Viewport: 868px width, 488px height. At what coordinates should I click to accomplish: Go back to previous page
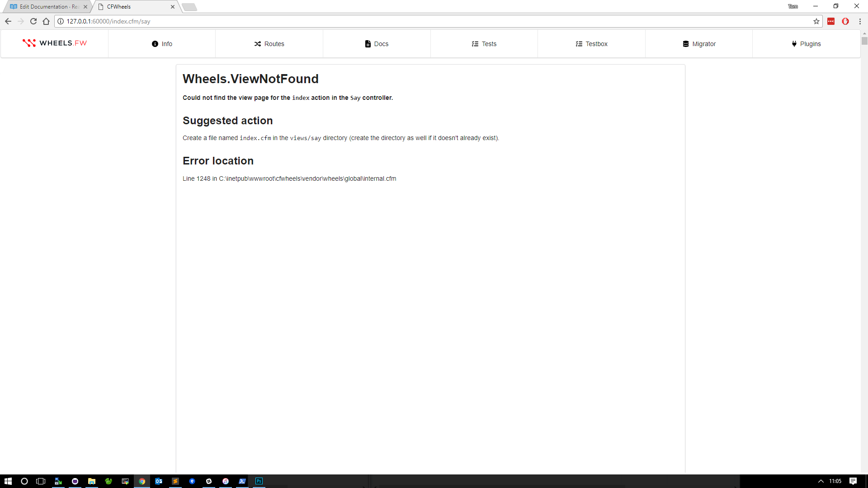pos(8,21)
